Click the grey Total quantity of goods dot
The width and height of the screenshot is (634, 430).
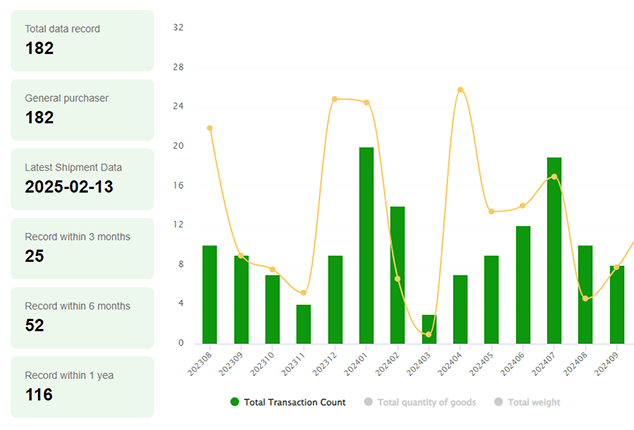click(x=368, y=402)
